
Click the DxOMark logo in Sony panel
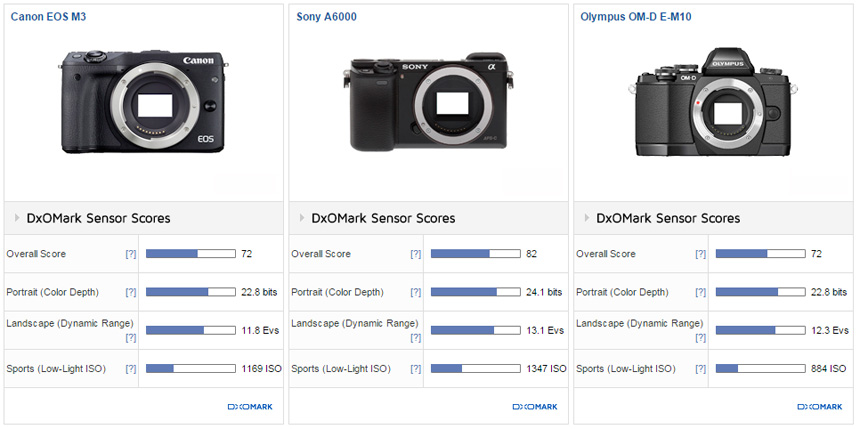click(535, 407)
